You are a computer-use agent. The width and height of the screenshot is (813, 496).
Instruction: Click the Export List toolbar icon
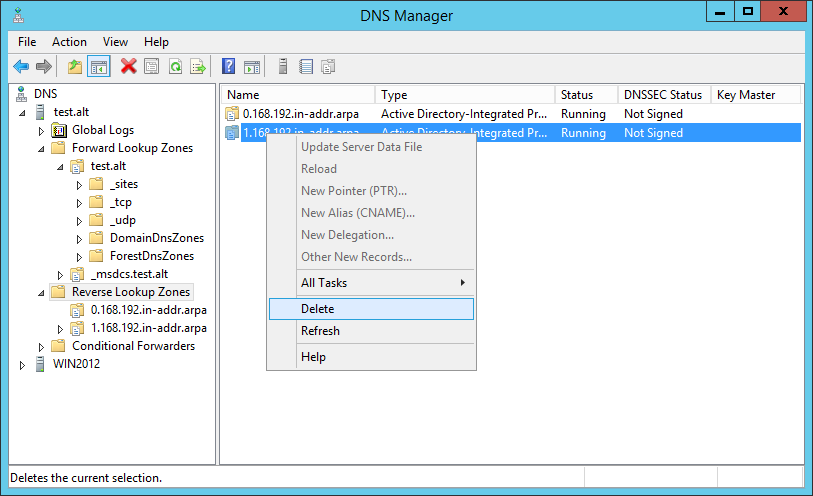[x=198, y=67]
